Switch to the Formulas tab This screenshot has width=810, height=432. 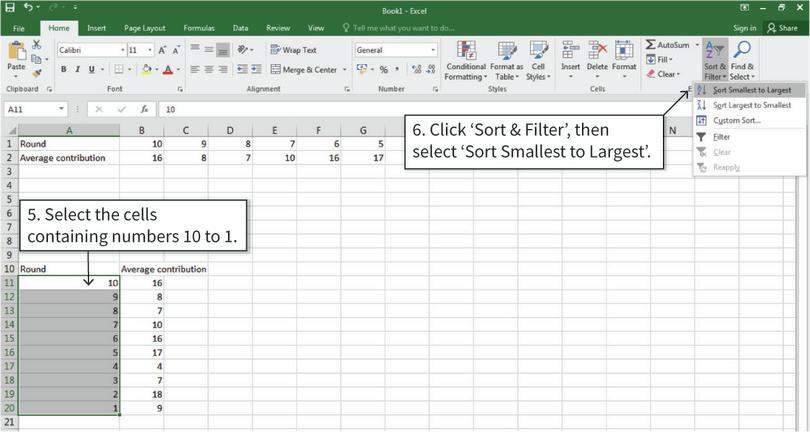click(199, 28)
